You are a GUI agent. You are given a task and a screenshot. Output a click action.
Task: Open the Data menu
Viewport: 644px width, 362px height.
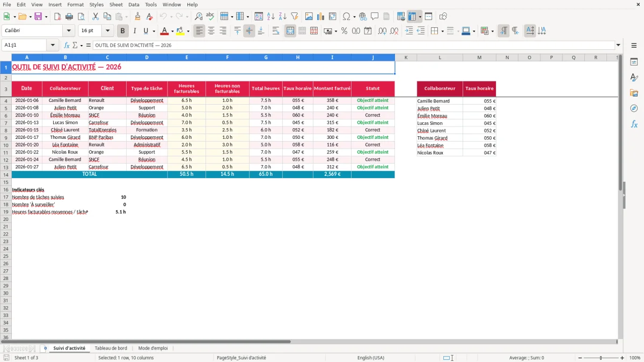134,4
